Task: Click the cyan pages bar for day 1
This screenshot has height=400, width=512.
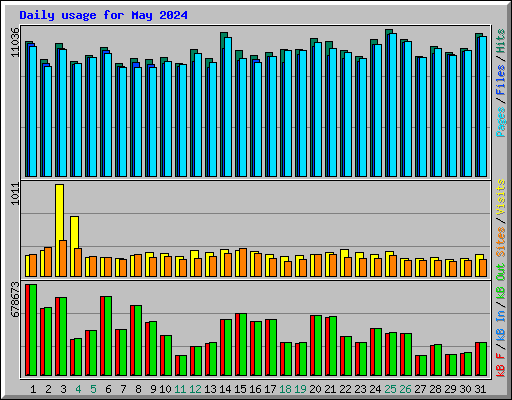Action: [33, 111]
